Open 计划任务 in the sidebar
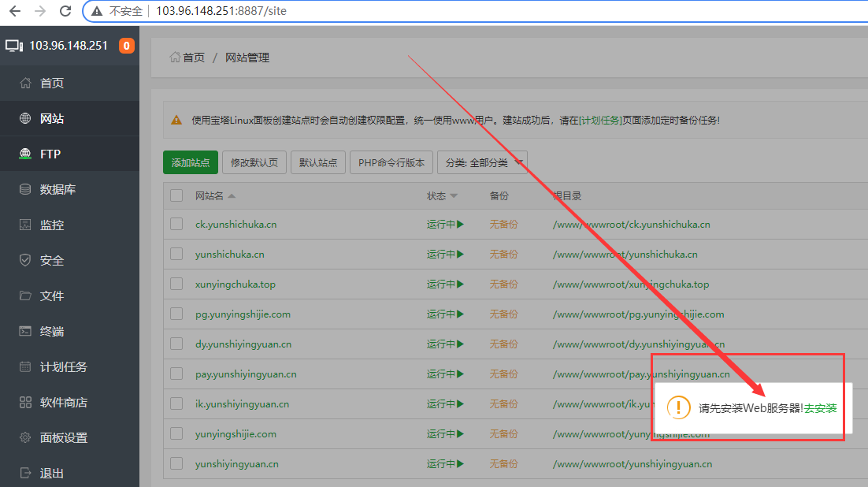This screenshot has height=487, width=868. point(63,367)
